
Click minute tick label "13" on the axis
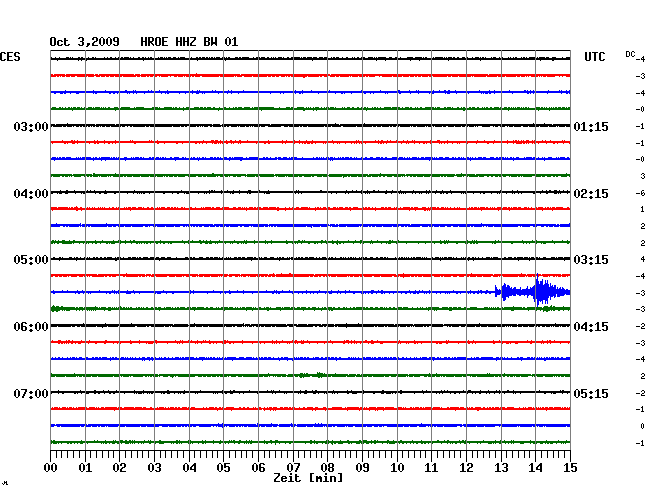coord(501,467)
